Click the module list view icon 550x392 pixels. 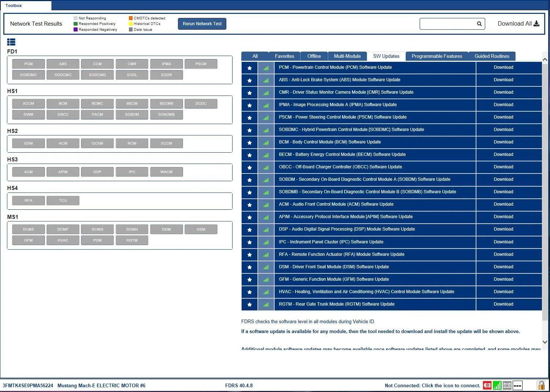11,42
